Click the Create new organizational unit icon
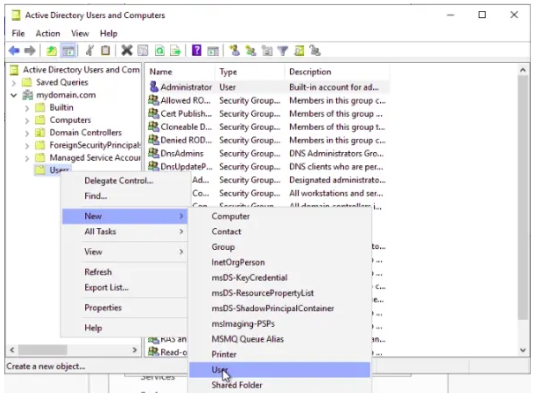 click(267, 50)
